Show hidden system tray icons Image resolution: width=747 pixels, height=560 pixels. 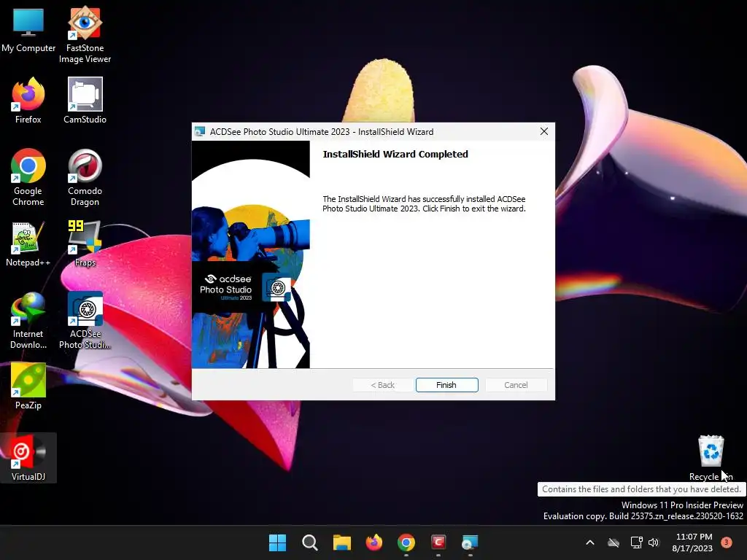point(589,542)
